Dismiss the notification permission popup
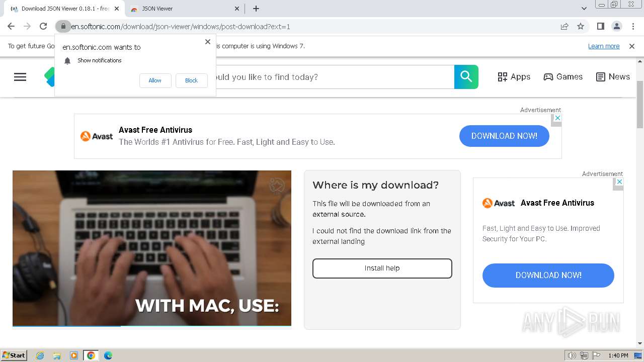 (208, 42)
